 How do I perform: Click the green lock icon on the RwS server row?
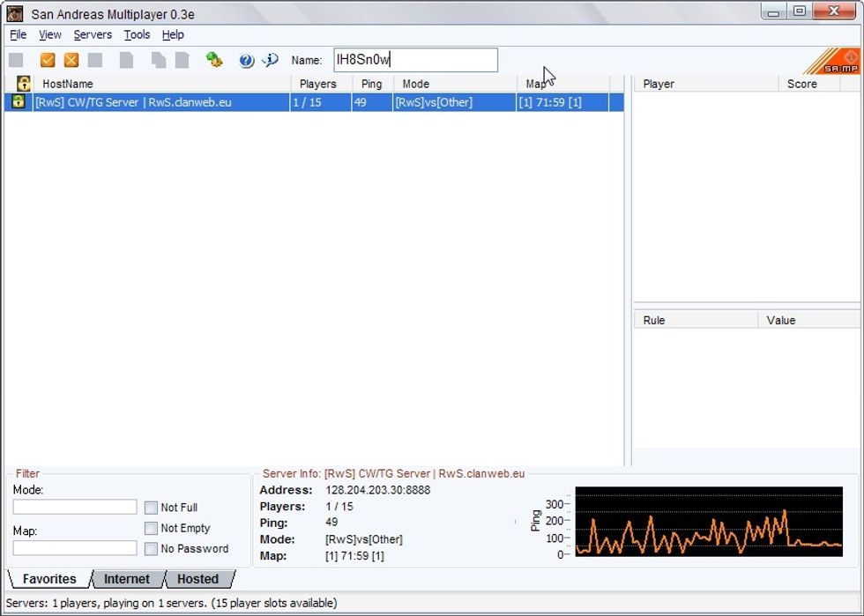(18, 102)
